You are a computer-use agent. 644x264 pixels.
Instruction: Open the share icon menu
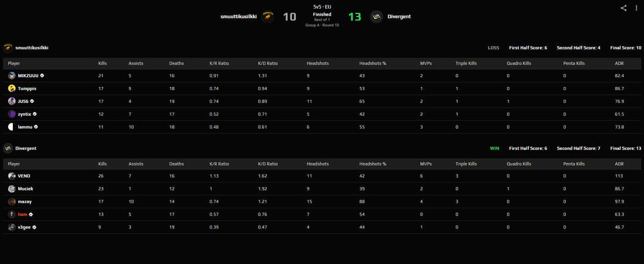624,8
